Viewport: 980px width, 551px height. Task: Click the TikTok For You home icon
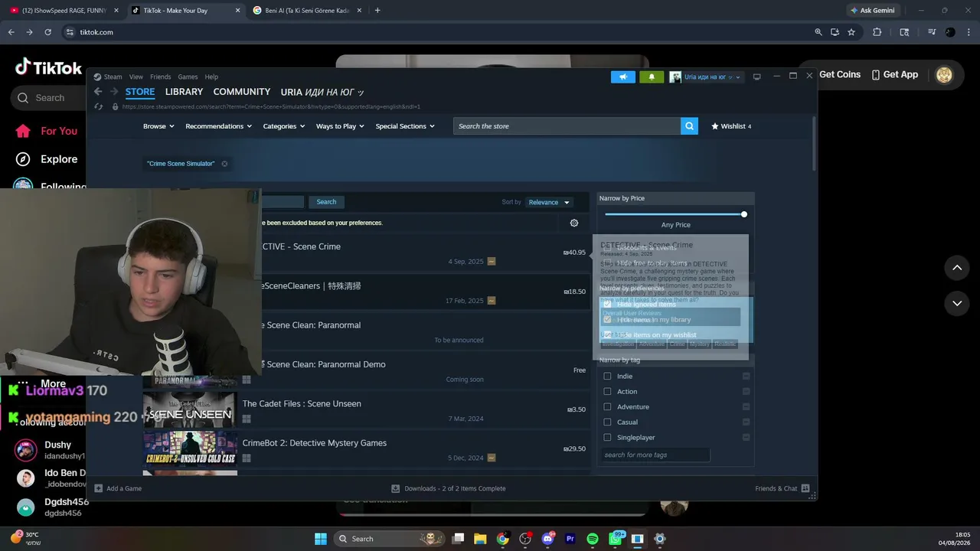(24, 131)
